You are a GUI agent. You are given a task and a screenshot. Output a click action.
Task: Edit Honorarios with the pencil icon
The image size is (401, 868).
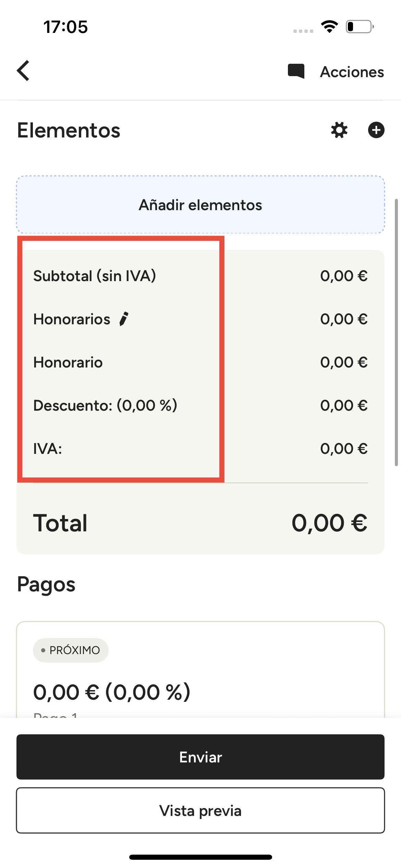pyautogui.click(x=124, y=319)
